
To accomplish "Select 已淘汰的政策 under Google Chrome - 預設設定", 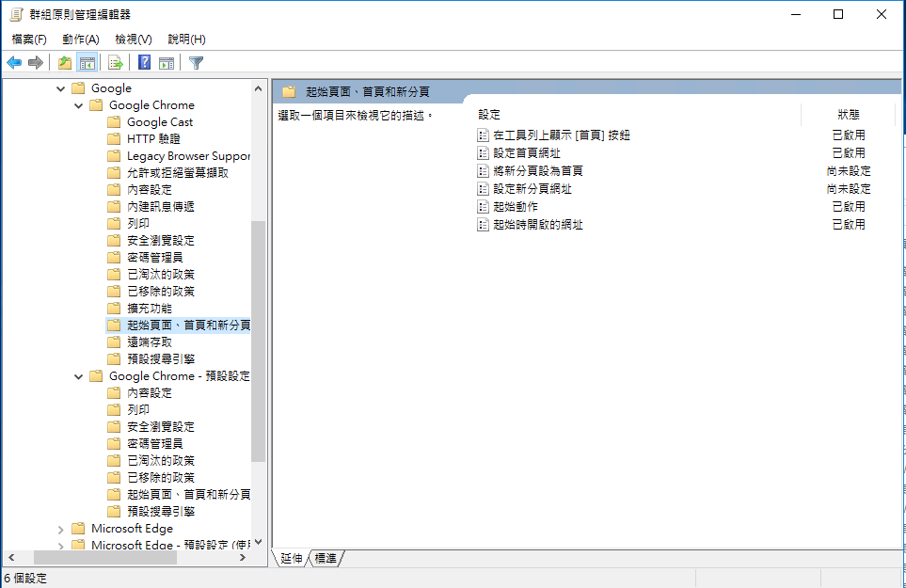I will [x=161, y=460].
